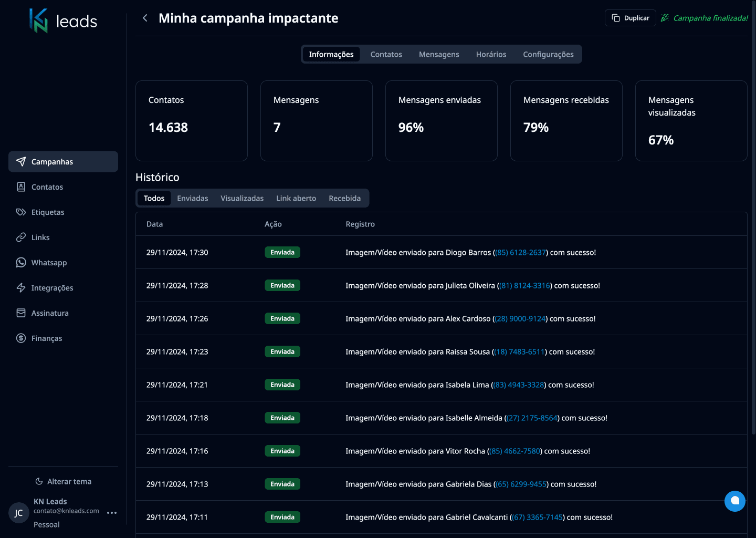Click the Enviada badge for 17:21 row
This screenshot has width=756, height=538.
(x=282, y=385)
